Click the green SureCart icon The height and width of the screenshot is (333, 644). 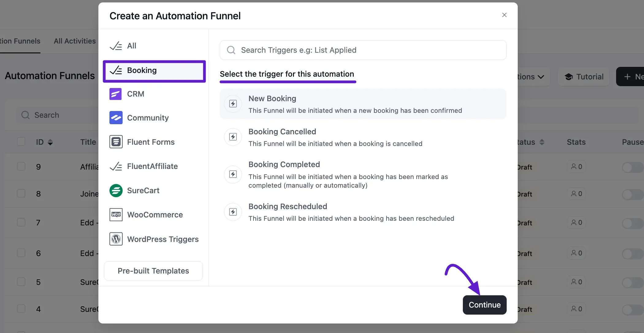116,190
